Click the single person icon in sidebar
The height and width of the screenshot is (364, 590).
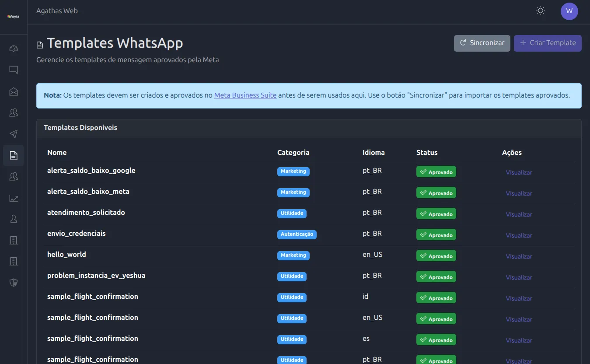pyautogui.click(x=14, y=219)
